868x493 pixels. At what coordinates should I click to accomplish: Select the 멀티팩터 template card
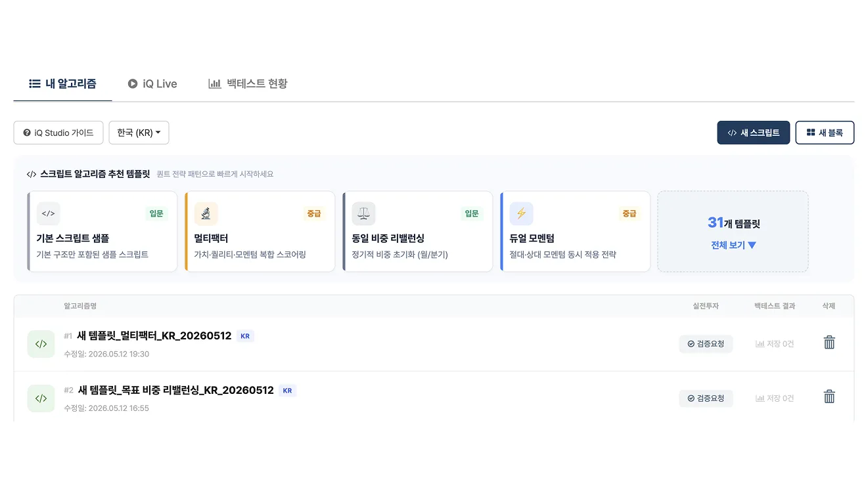(260, 232)
